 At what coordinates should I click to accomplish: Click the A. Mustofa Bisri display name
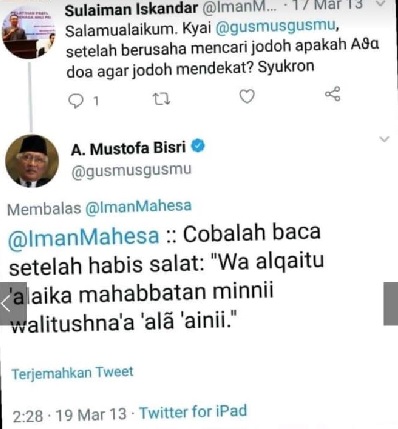point(129,149)
